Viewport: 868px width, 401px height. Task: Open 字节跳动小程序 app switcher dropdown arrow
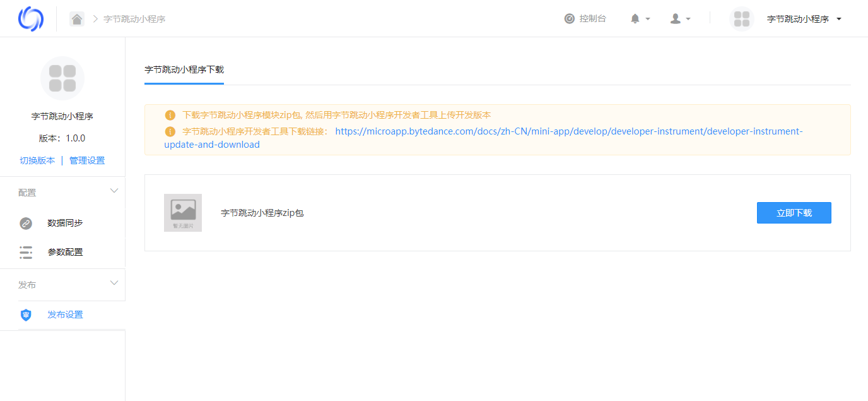839,20
